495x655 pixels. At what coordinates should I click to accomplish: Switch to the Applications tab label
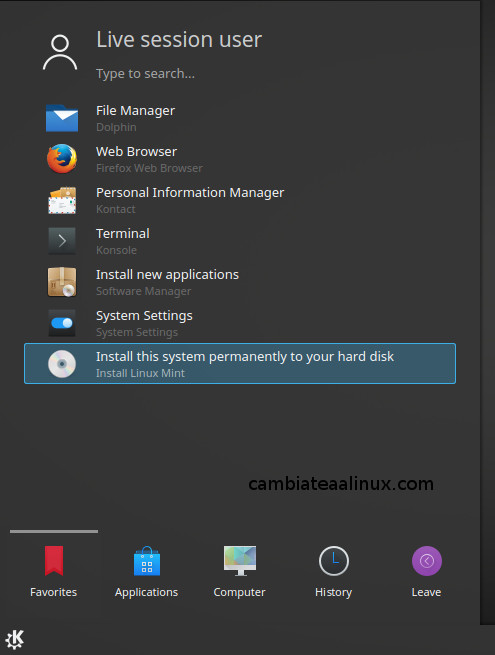[147, 593]
